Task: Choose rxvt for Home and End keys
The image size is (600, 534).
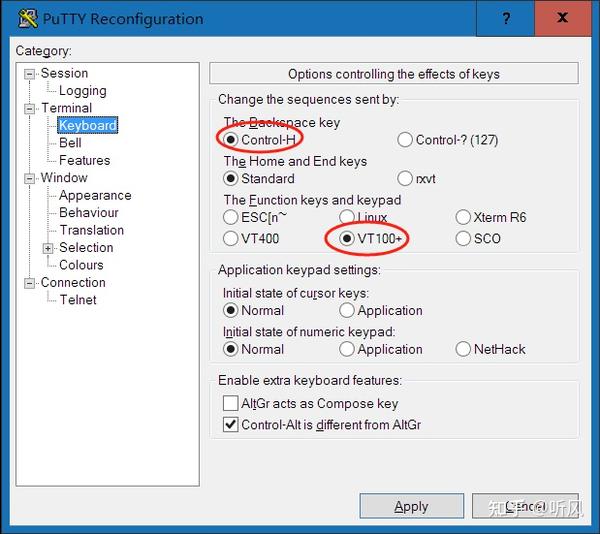Action: pos(405,179)
